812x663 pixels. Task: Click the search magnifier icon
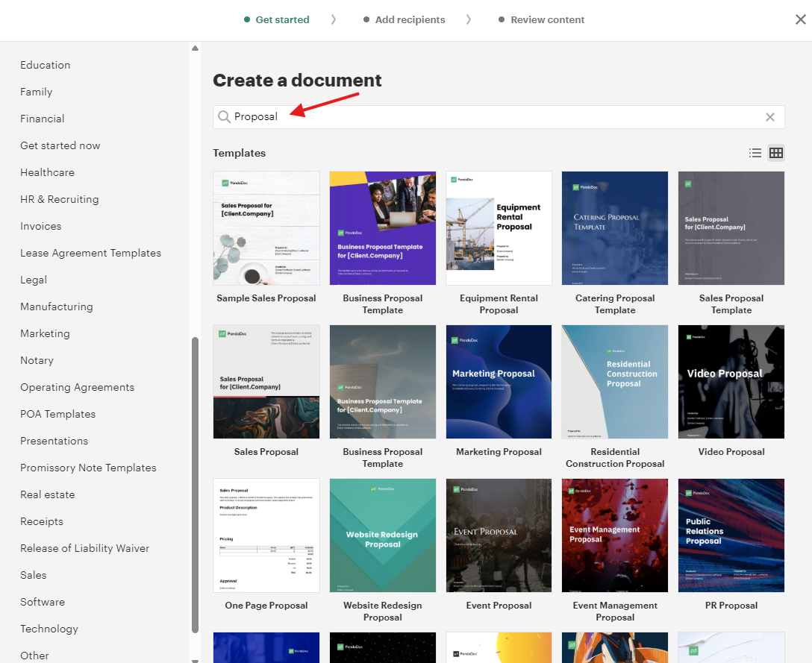pos(224,117)
